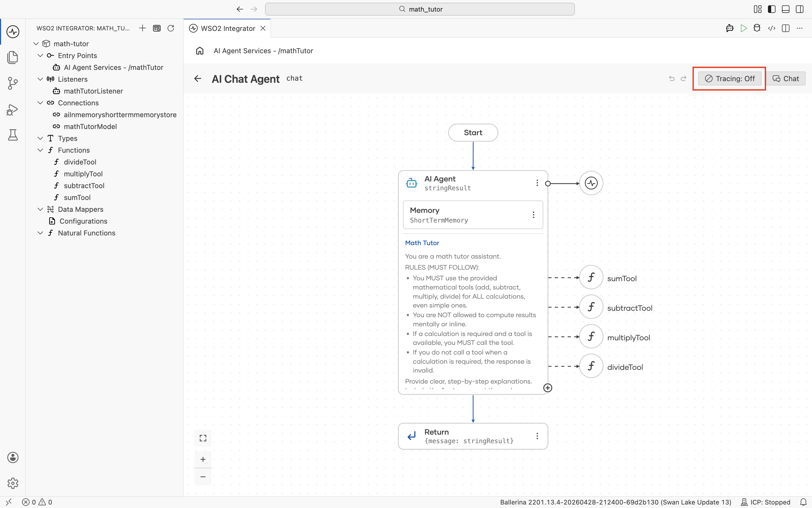Collapse the Functions section

click(x=40, y=150)
